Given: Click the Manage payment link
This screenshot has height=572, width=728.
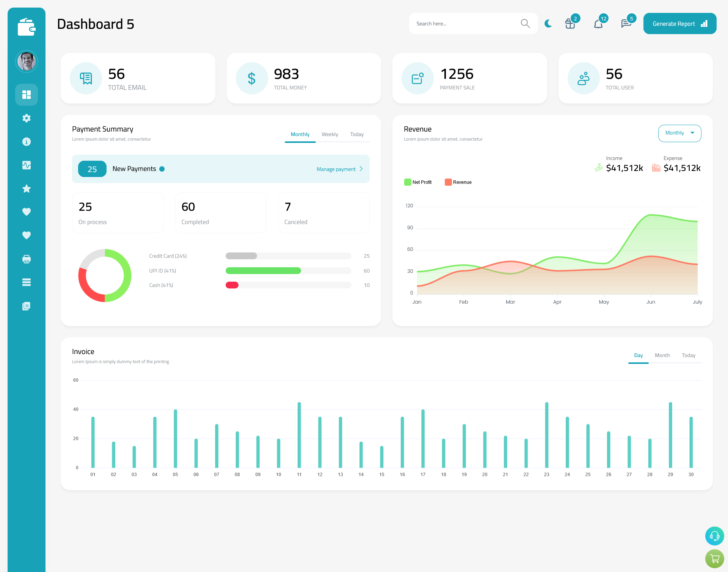Looking at the screenshot, I should [x=338, y=168].
